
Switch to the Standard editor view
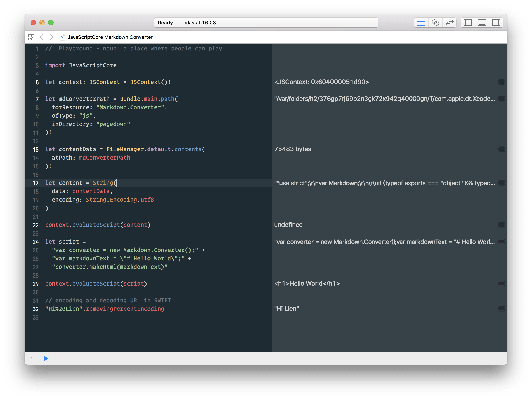pos(421,22)
